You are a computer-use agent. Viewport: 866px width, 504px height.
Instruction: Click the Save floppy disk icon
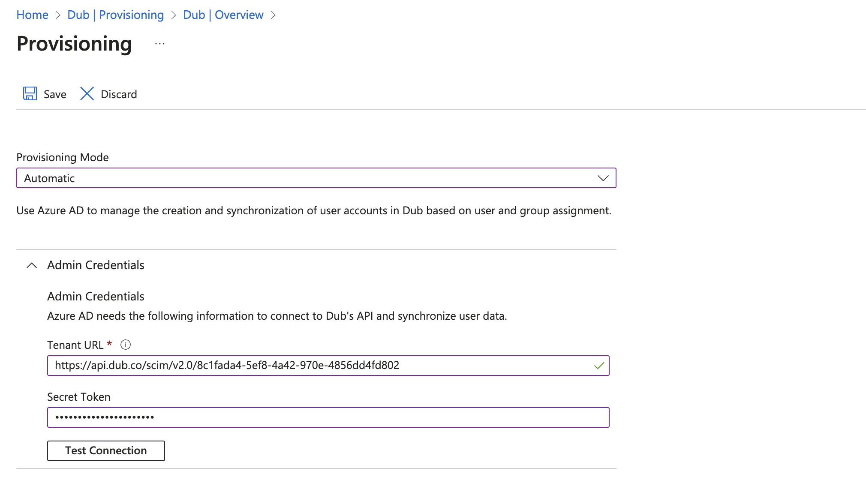30,94
